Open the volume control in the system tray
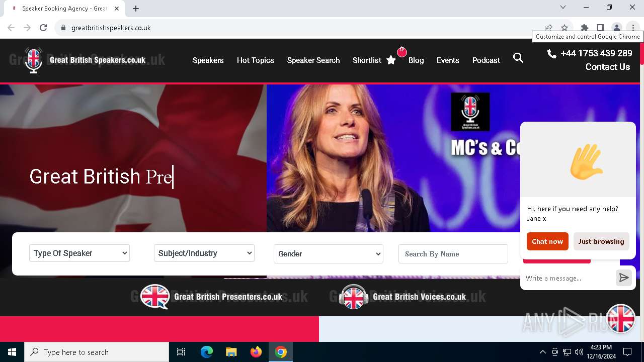The image size is (644, 362). coord(579,352)
